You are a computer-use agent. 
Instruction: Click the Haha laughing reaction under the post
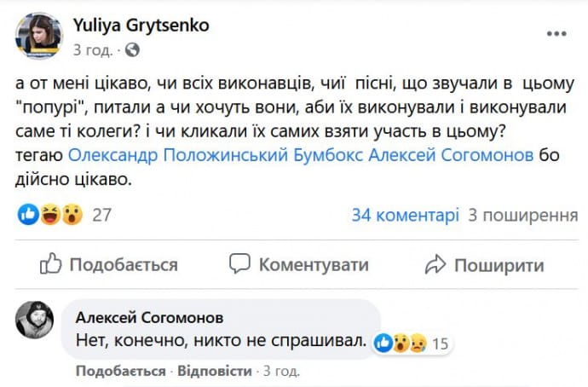point(49,216)
